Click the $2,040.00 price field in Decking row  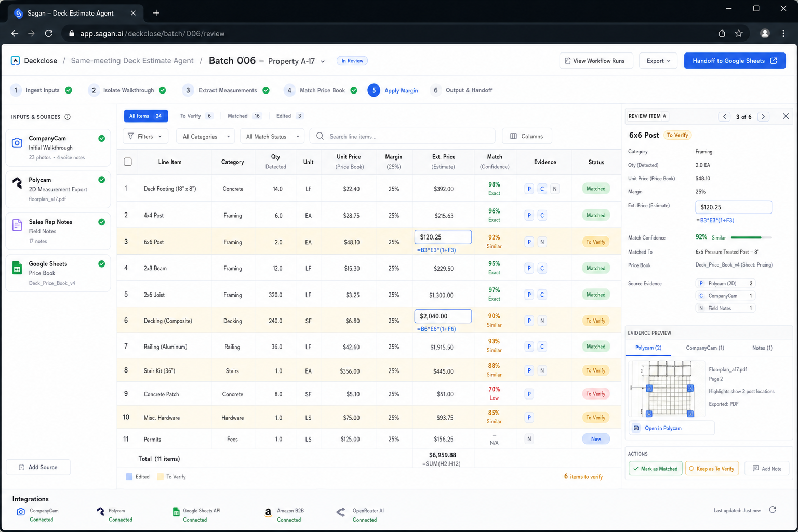tap(443, 316)
